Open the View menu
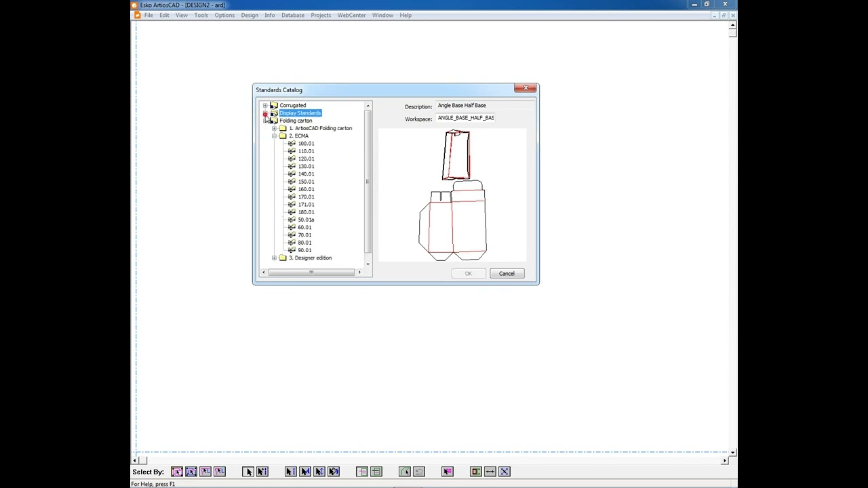868x488 pixels. (x=182, y=15)
